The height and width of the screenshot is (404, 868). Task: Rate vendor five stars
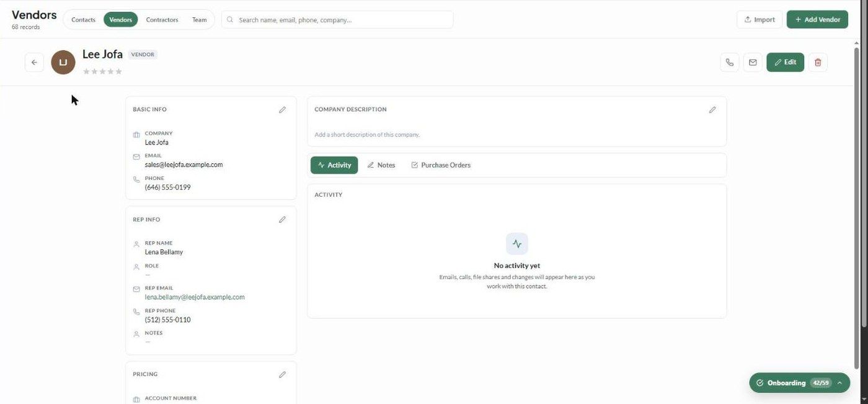[118, 71]
